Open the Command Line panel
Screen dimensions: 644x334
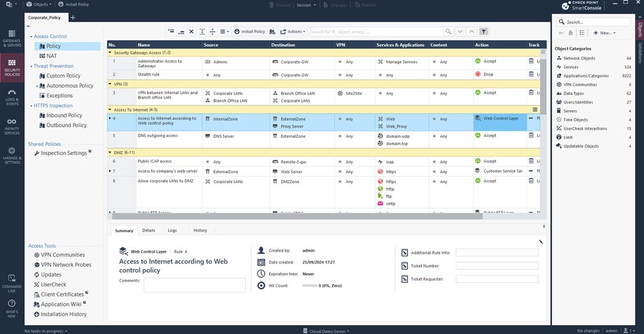tap(12, 283)
